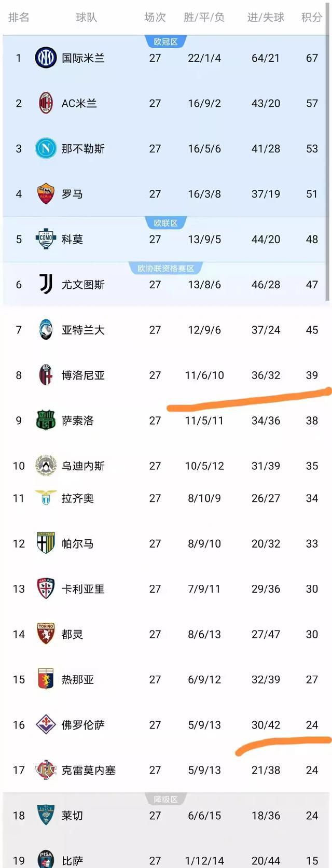The width and height of the screenshot is (332, 868).
Task: Click the Torino club crest
Action: point(46,634)
